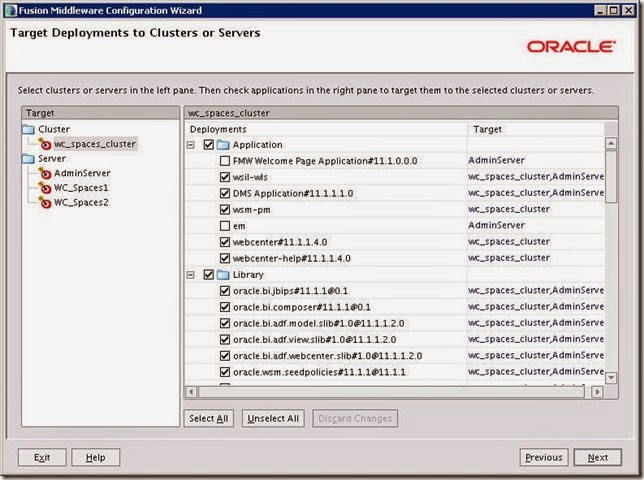Click wsm-pm row wc_spaces_cluster target cell
Image resolution: width=644 pixels, height=480 pixels.
click(536, 209)
